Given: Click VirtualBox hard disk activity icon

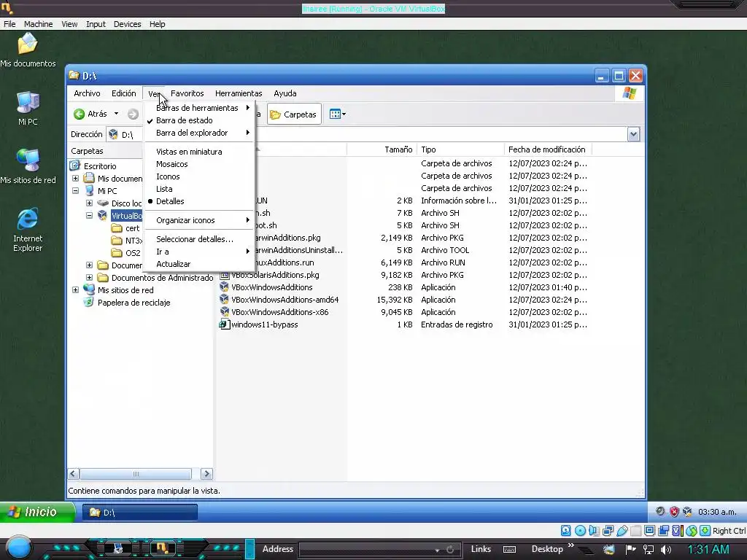Looking at the screenshot, I should [565, 531].
